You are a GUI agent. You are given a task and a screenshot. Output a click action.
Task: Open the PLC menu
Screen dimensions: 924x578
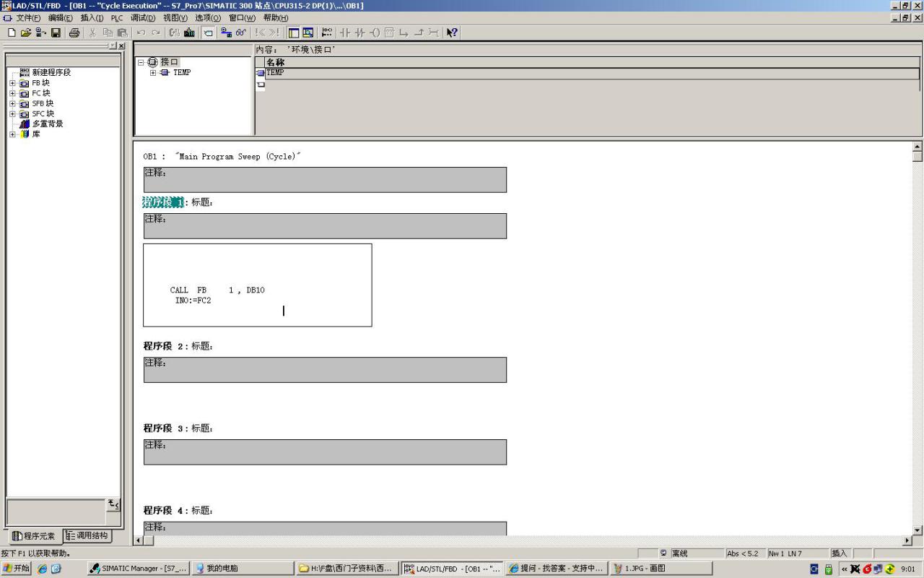pyautogui.click(x=117, y=17)
